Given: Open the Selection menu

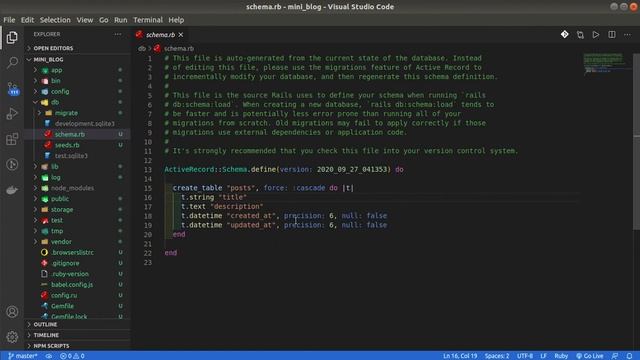Looking at the screenshot, I should coord(55,20).
